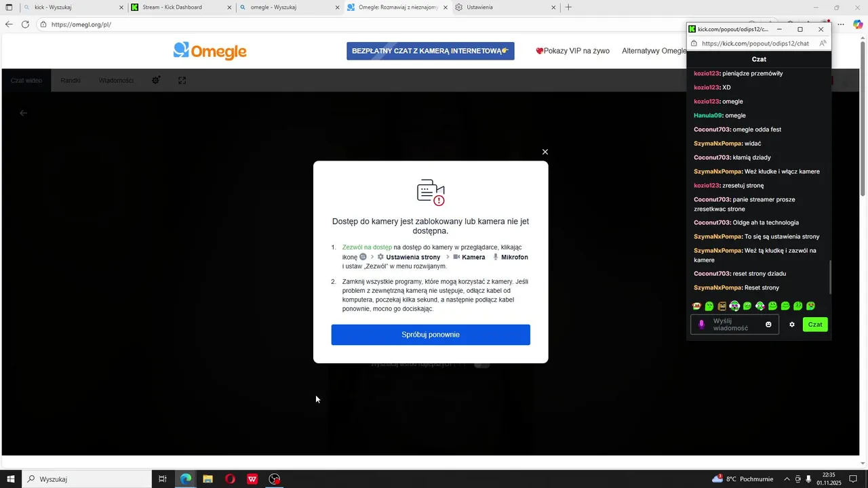Switch to the Wiadomości tab
868x488 pixels.
pos(116,81)
